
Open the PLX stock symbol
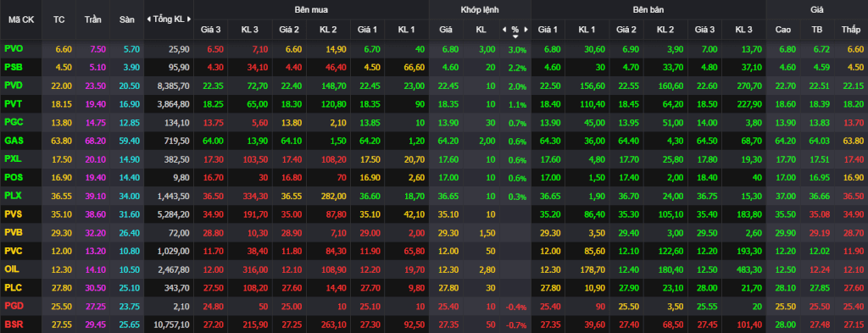[14, 196]
